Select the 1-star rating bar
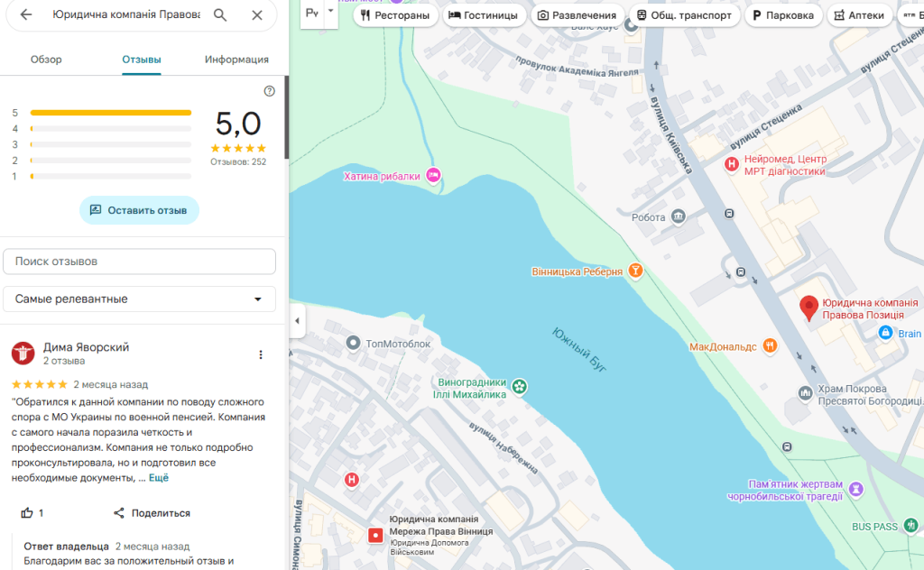 click(x=111, y=176)
